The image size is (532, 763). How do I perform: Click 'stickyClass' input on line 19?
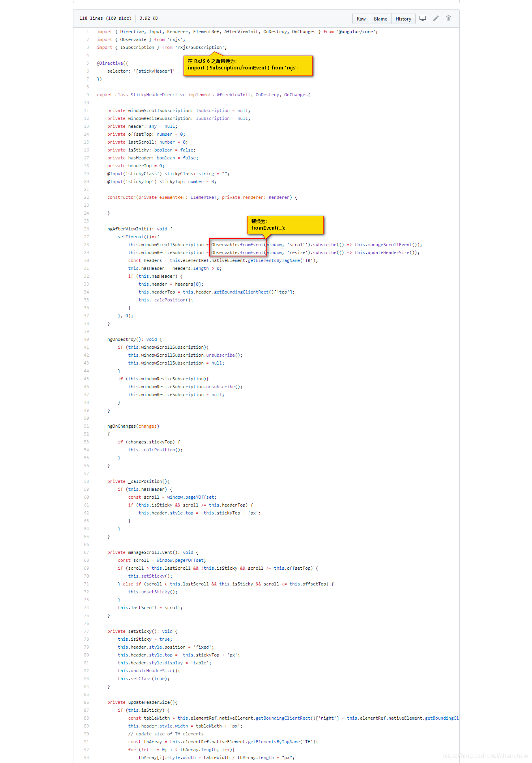coord(179,174)
